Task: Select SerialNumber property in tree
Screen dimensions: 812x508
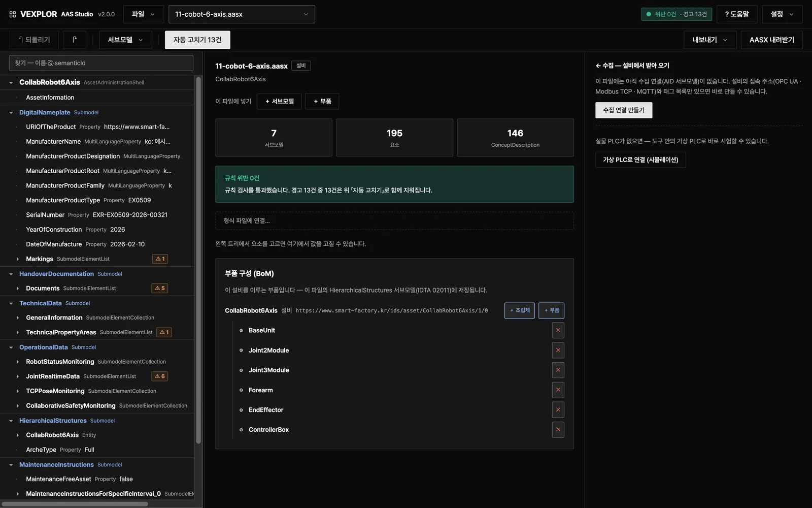Action: coord(97,215)
